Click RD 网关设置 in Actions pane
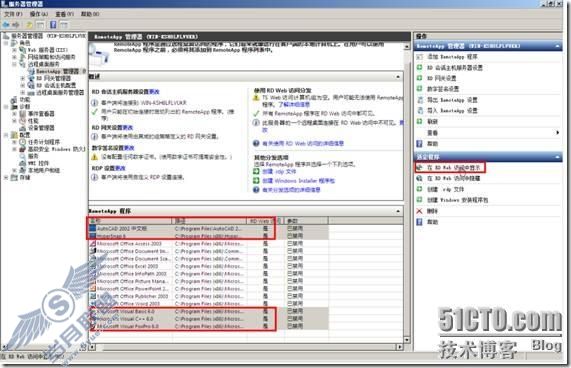 click(442, 78)
